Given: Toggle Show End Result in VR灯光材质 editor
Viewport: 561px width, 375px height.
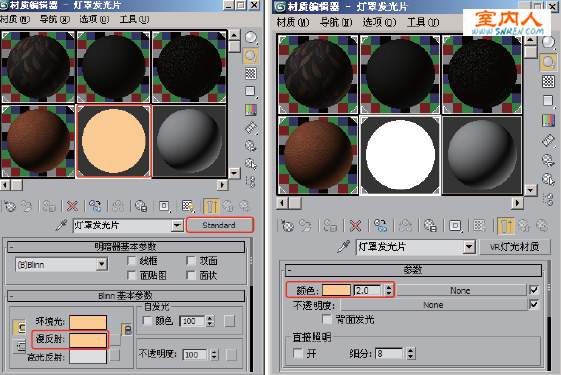Looking at the screenshot, I should [x=506, y=226].
